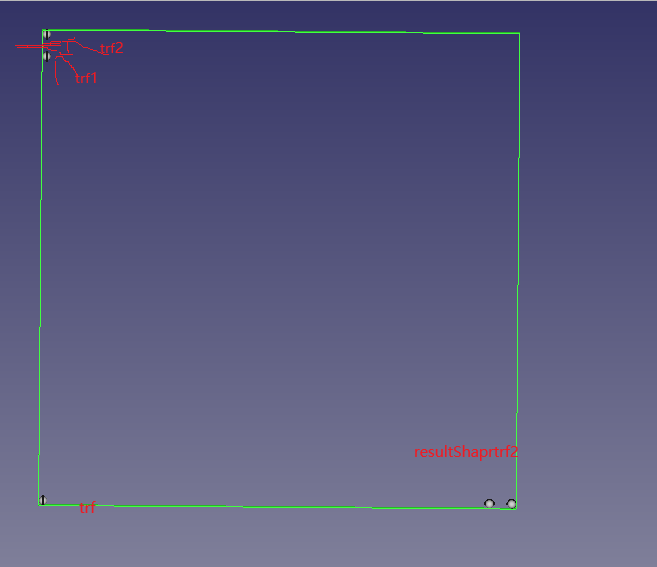Click the resultShaprtrf2 label
The image size is (657, 567).
click(466, 452)
